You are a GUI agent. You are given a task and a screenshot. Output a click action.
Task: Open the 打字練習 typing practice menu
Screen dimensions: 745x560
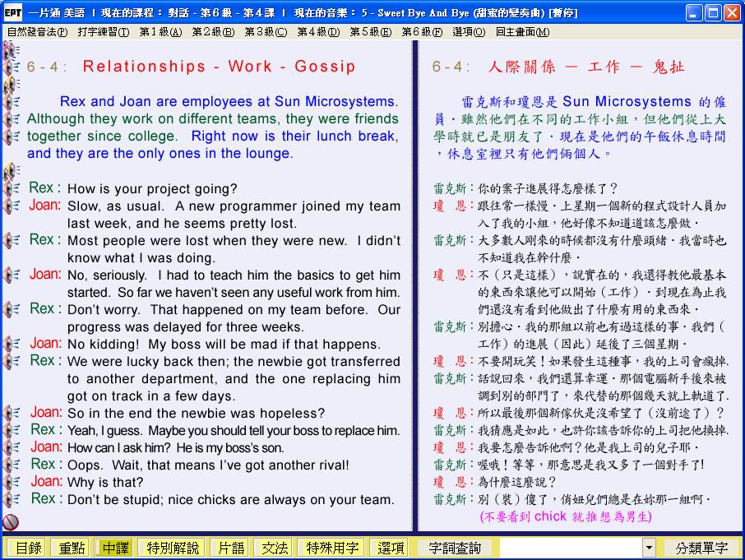(x=104, y=32)
